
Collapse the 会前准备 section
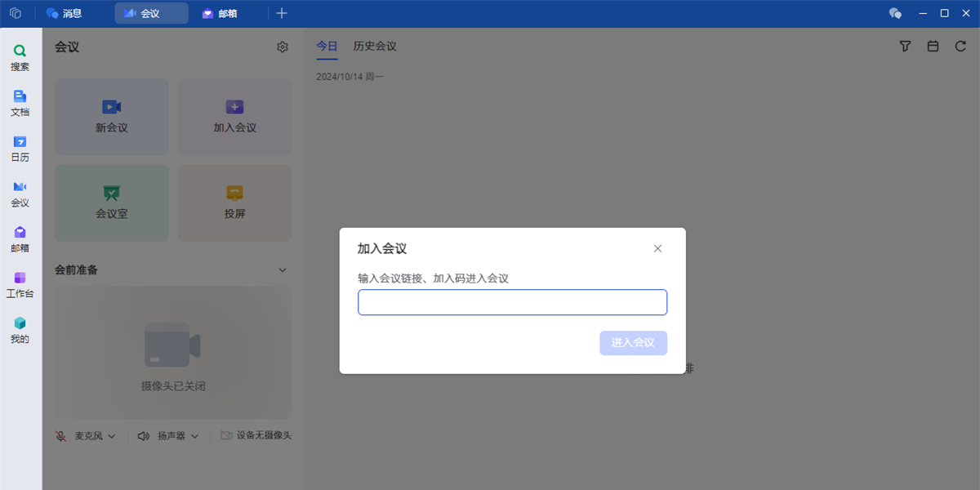click(283, 270)
